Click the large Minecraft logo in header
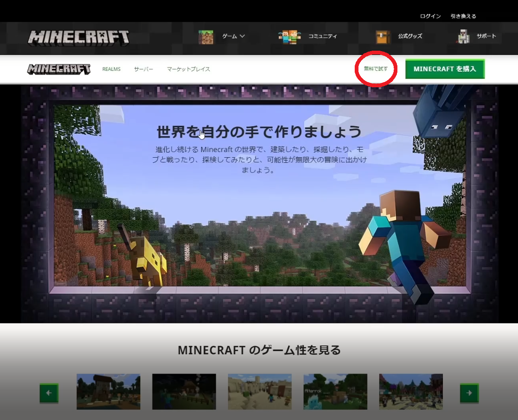Screen dimensions: 518x420 (x=78, y=38)
